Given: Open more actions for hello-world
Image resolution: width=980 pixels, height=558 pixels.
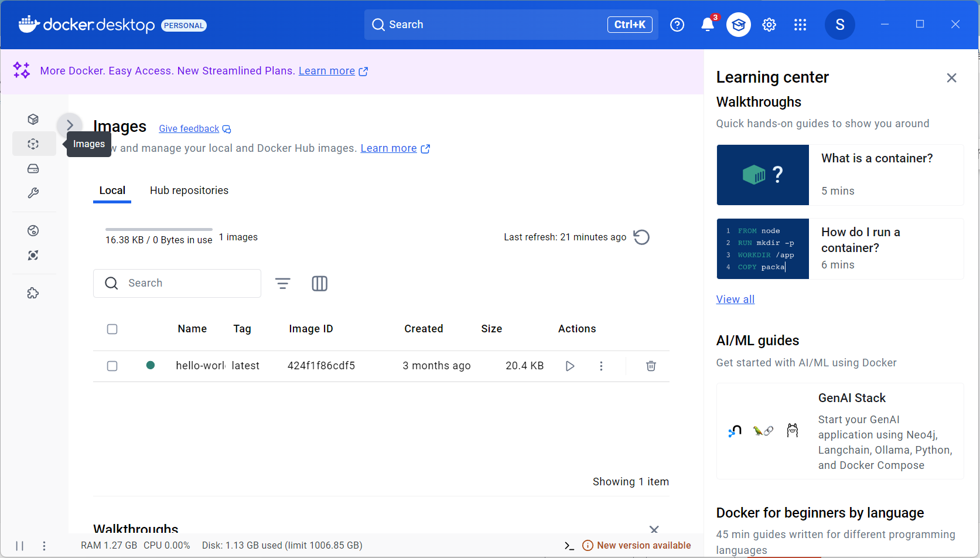Looking at the screenshot, I should point(601,366).
